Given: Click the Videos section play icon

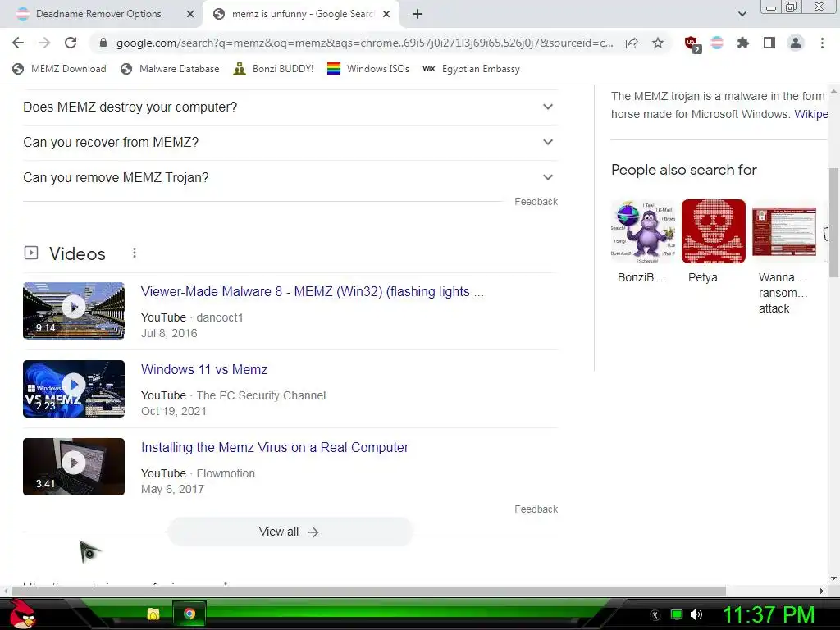Looking at the screenshot, I should tap(31, 253).
